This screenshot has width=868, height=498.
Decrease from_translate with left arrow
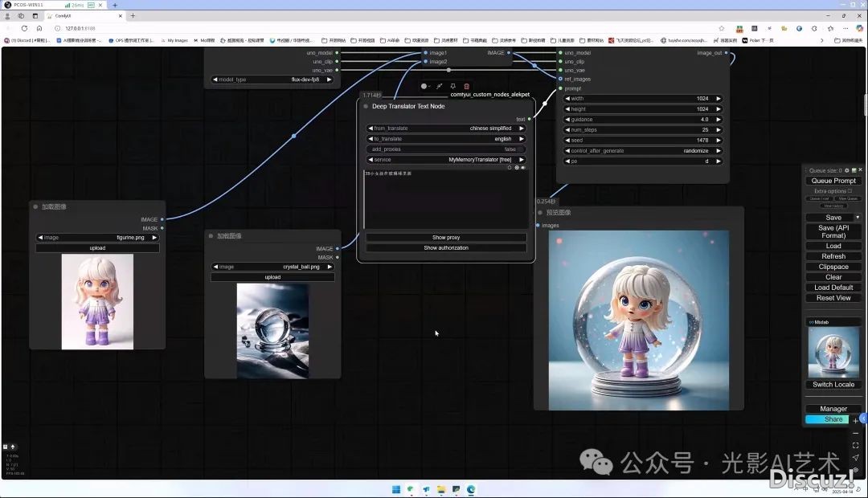coord(371,129)
